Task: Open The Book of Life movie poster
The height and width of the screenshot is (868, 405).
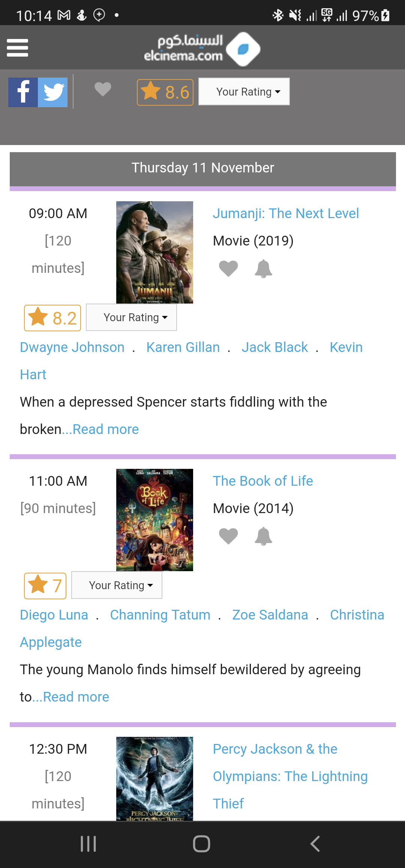Action: coord(154,520)
